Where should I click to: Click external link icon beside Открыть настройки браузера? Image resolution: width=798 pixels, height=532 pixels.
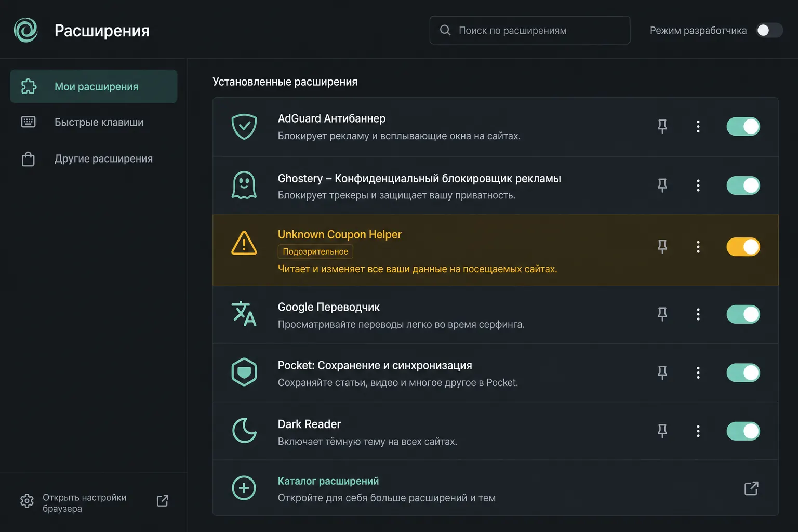pos(163,501)
